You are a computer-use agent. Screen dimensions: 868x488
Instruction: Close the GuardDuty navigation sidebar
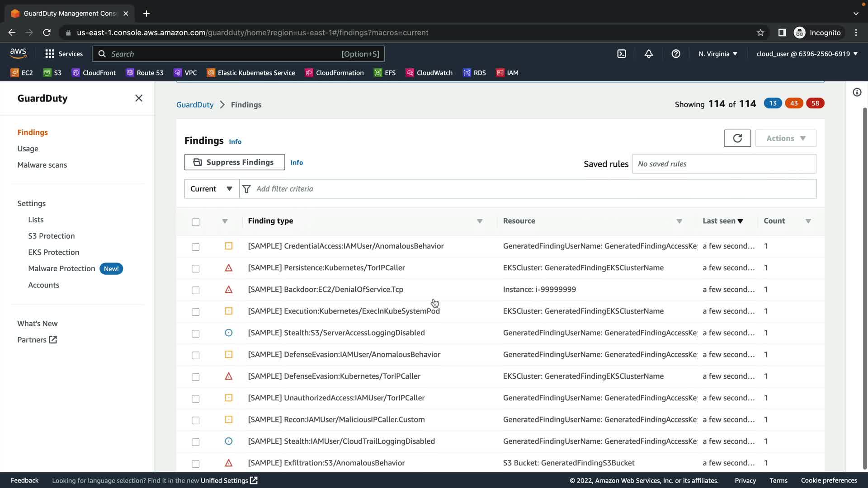pyautogui.click(x=139, y=98)
